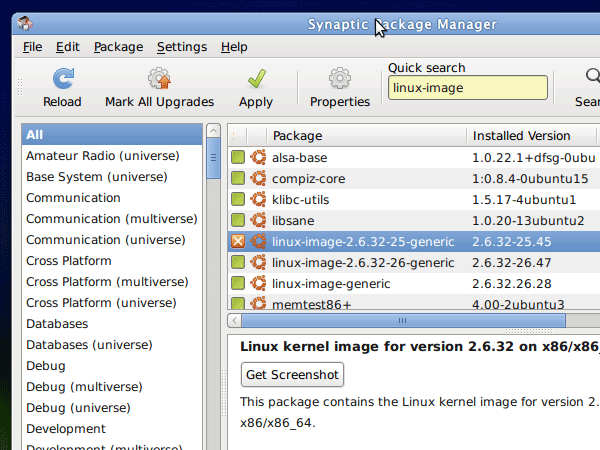Click the Get Screenshot button
This screenshot has width=600, height=450.
coord(292,375)
